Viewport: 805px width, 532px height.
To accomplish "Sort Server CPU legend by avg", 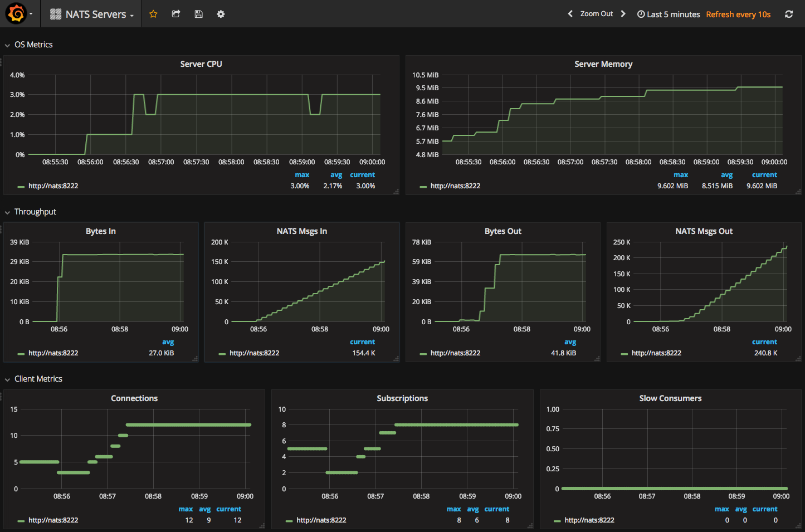I will pyautogui.click(x=336, y=175).
